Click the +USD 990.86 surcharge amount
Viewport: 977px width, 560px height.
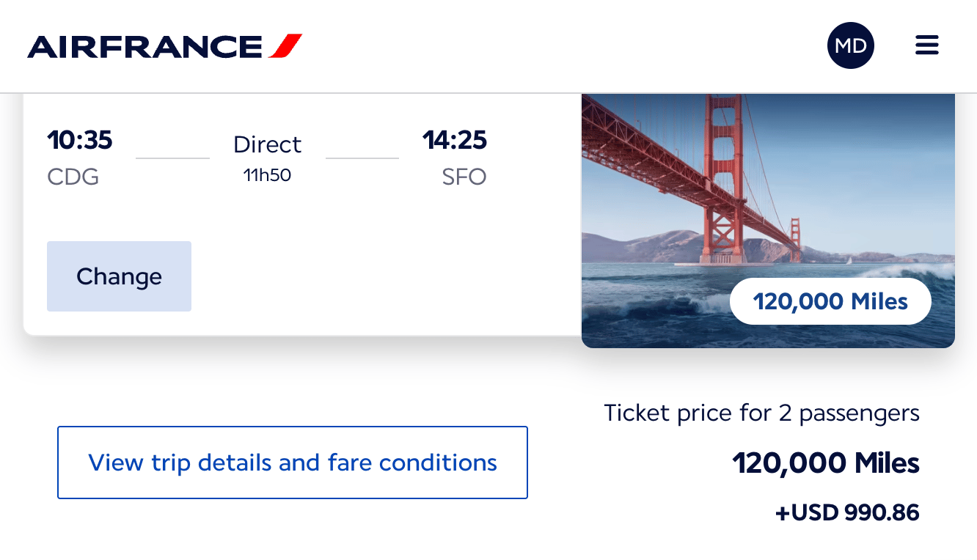click(847, 512)
